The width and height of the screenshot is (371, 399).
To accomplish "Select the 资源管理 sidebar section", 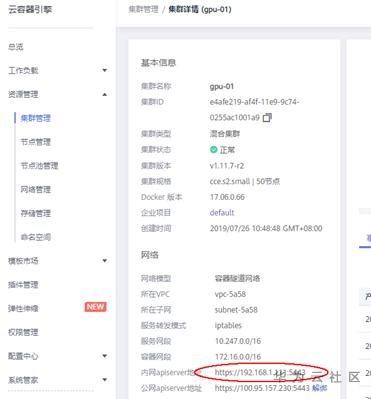I will [23, 94].
